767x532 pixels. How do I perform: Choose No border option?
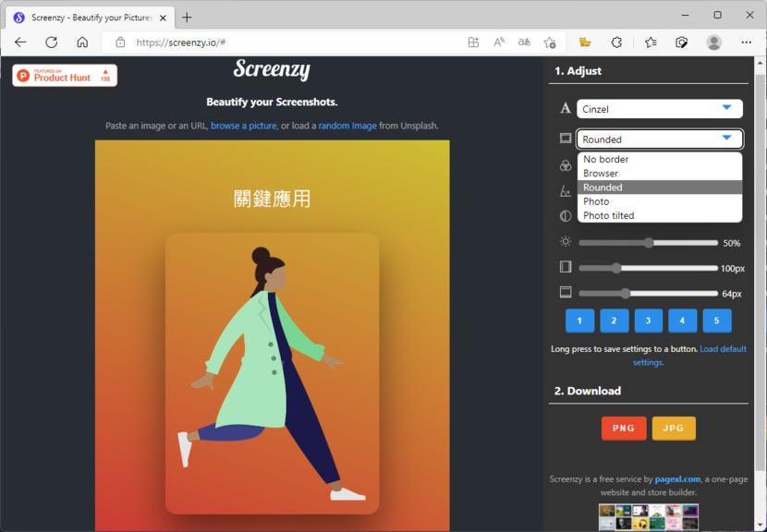(x=660, y=160)
